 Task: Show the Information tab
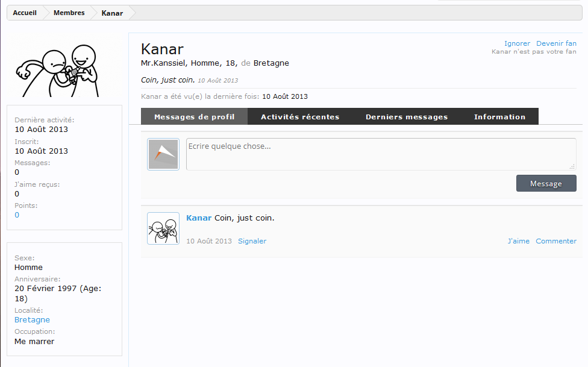pos(499,117)
